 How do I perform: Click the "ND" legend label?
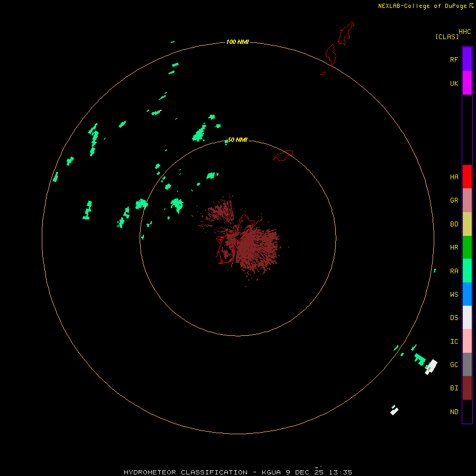click(454, 412)
